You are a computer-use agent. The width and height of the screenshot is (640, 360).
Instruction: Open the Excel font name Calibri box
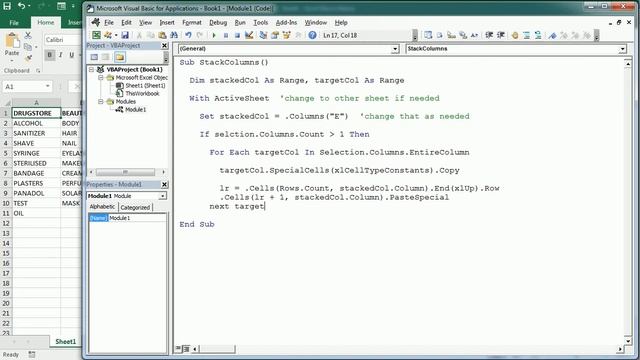[63, 40]
